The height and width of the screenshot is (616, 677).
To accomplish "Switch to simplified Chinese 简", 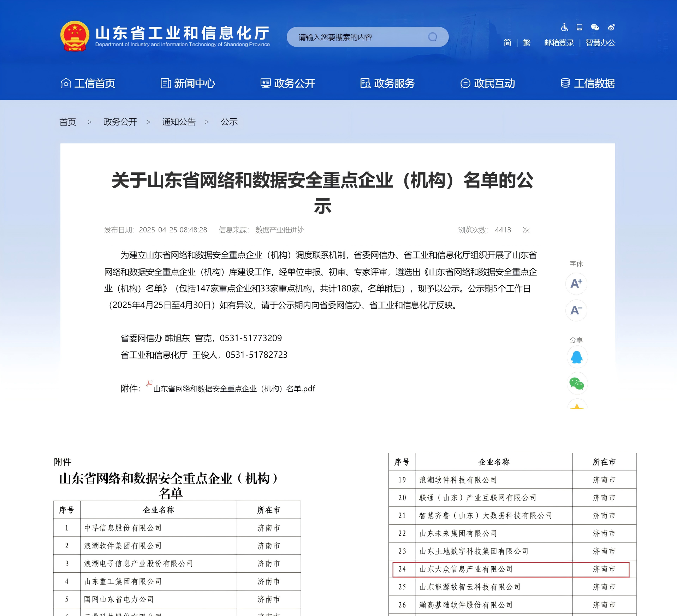I will pos(507,43).
